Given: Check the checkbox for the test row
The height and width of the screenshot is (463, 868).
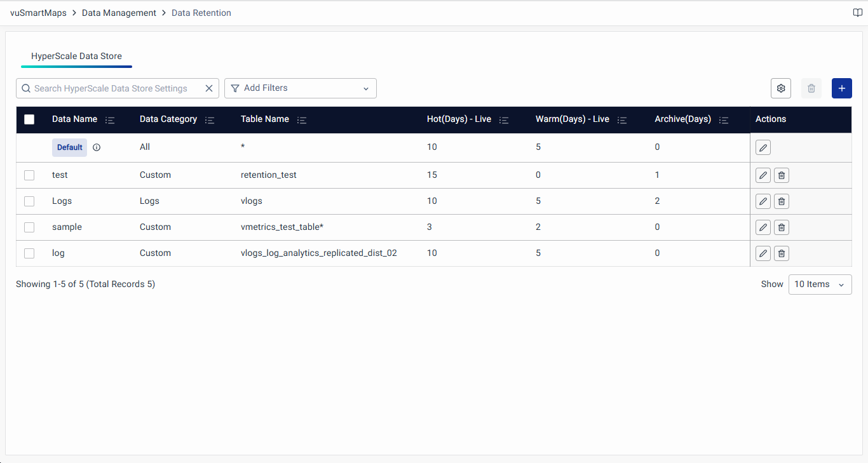Looking at the screenshot, I should pos(29,175).
